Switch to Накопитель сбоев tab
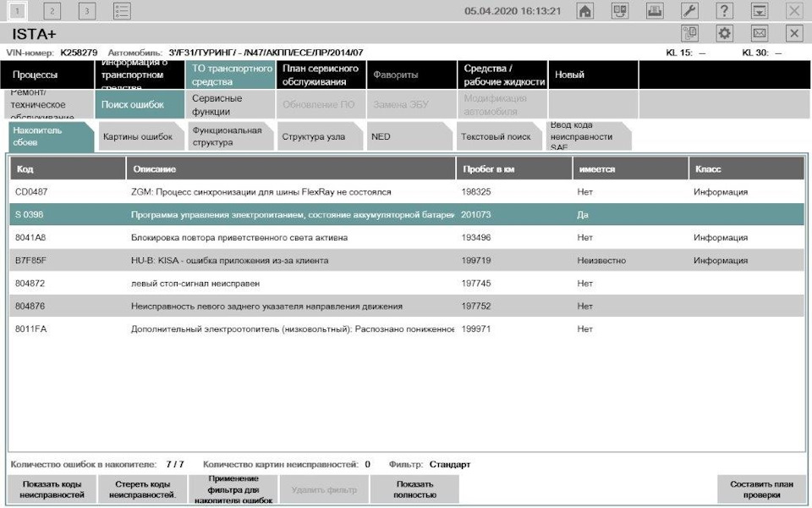This screenshot has width=812, height=508. tap(51, 136)
